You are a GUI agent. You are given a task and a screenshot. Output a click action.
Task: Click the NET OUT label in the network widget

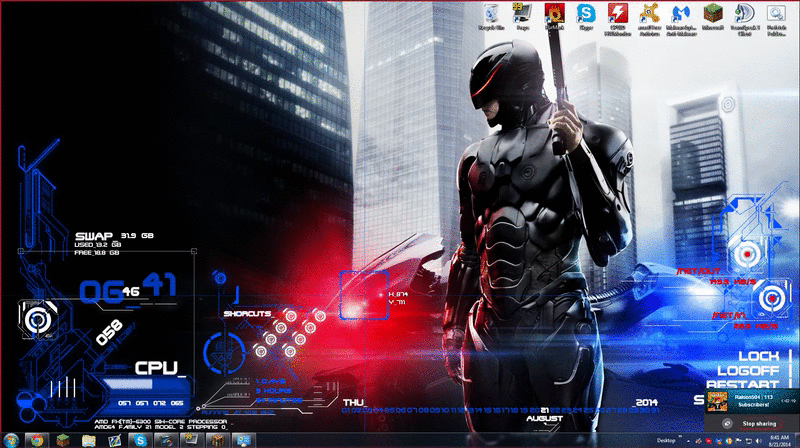[x=698, y=271]
